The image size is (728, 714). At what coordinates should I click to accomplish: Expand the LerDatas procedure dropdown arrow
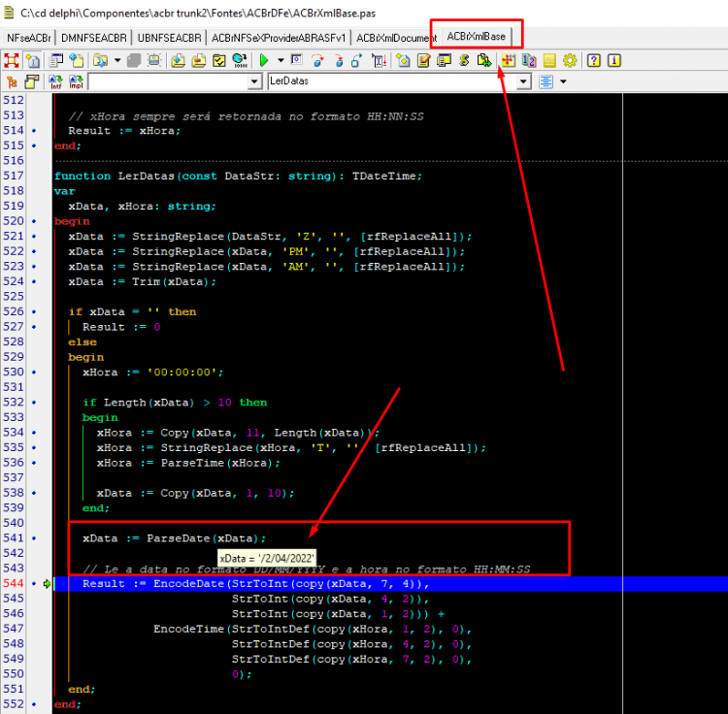524,81
